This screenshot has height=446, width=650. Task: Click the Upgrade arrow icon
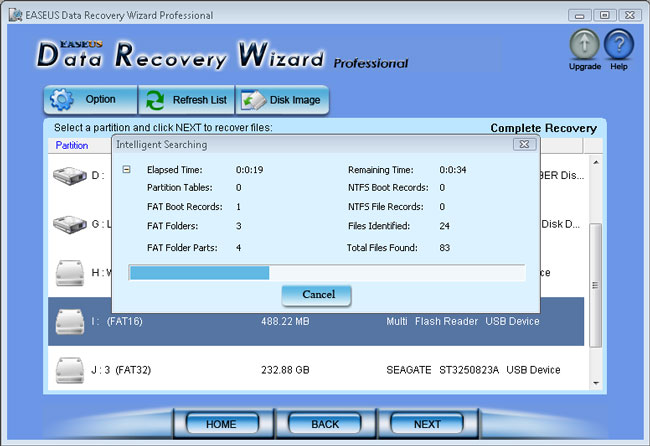click(x=585, y=44)
